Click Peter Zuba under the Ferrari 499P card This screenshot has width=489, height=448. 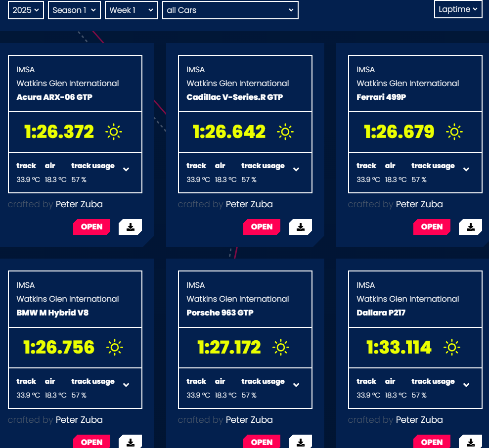coord(419,204)
